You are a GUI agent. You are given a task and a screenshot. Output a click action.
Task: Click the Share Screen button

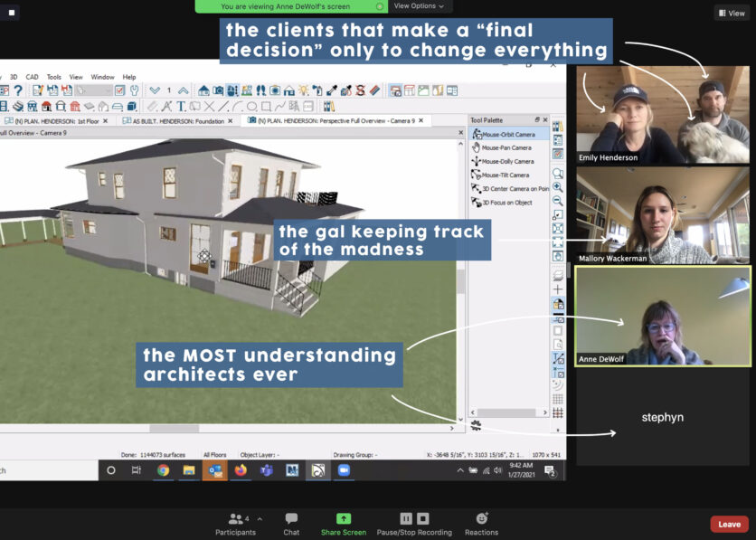[344, 524]
